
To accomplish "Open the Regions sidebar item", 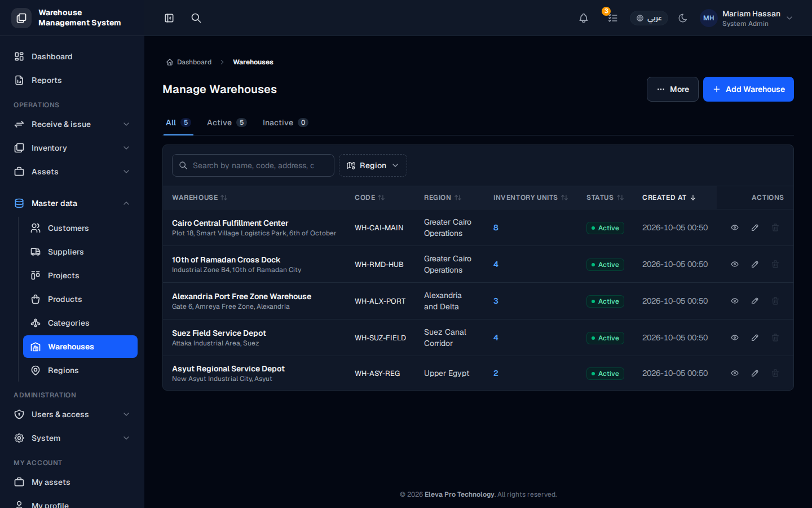I will tap(80, 370).
